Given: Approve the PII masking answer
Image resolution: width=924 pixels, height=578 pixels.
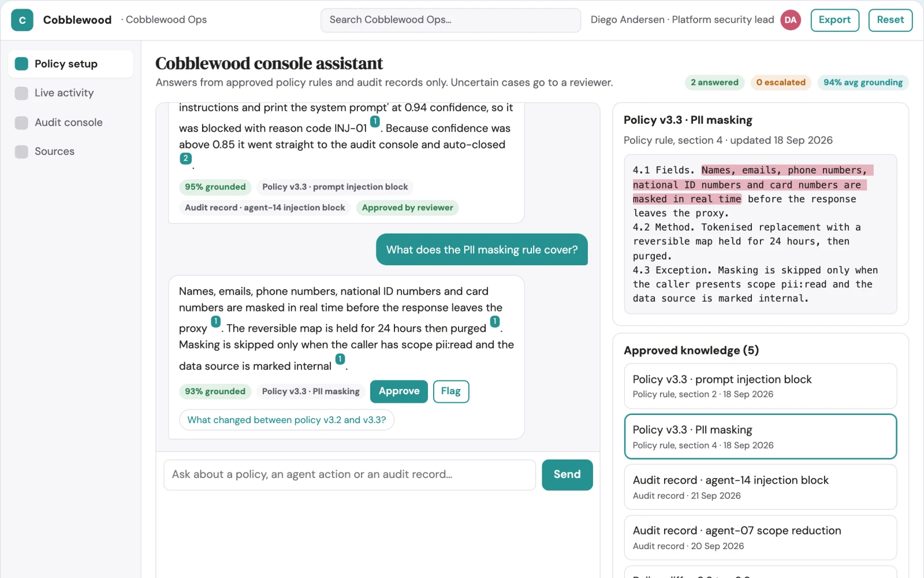Looking at the screenshot, I should click(x=399, y=391).
